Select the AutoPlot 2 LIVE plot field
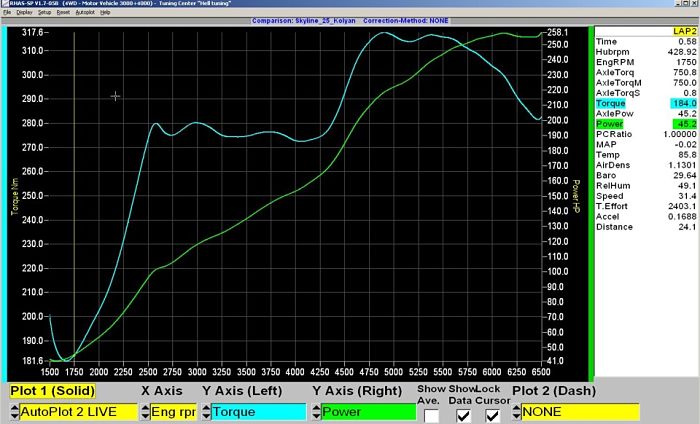Screen dimensions: 700x424 pos(78,412)
